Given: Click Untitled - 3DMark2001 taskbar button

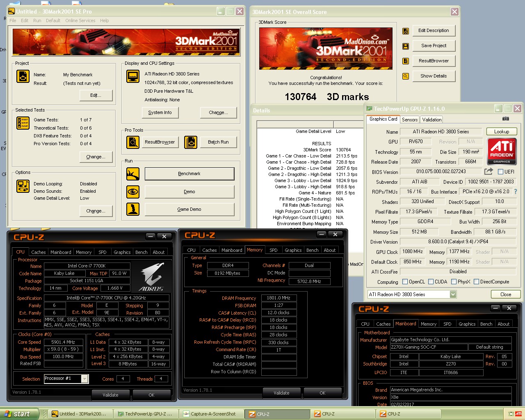Looking at the screenshot, I should click(80, 414).
